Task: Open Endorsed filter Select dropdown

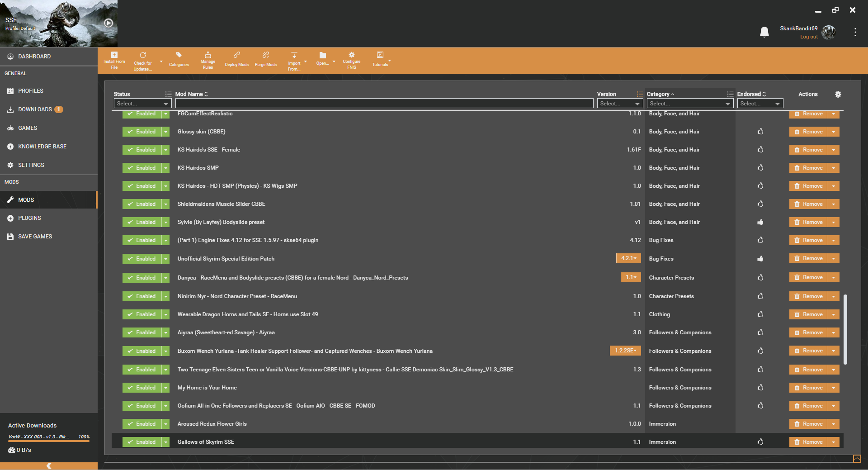Action: 760,104
